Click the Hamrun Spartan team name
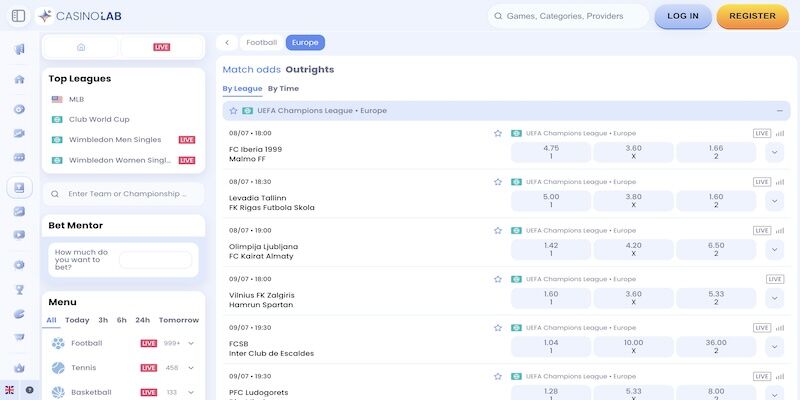The height and width of the screenshot is (400, 800). click(x=261, y=305)
